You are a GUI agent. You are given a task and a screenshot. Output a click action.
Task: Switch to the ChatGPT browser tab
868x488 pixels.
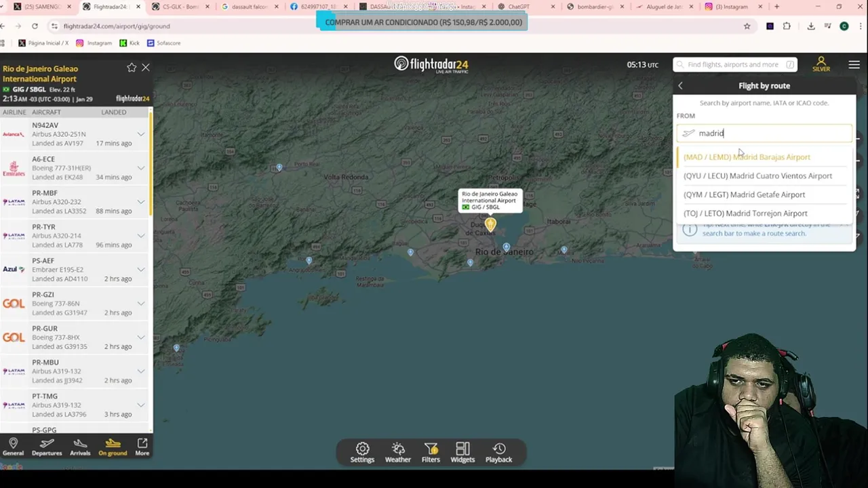(x=526, y=7)
